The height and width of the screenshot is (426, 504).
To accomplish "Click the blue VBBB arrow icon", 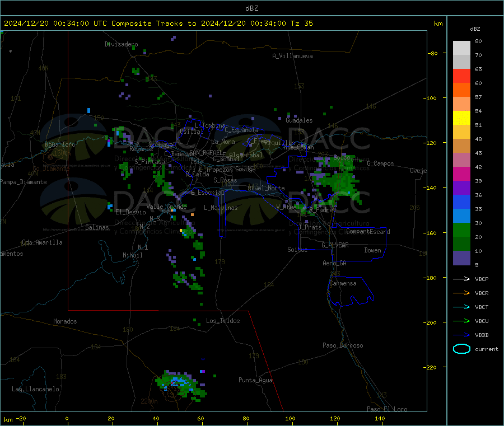I will tap(461, 335).
